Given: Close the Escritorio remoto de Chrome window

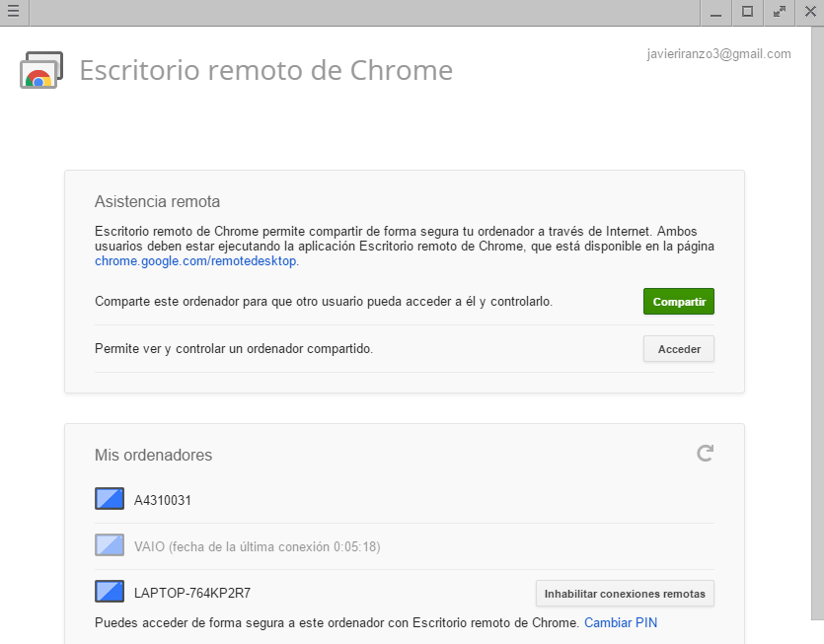Looking at the screenshot, I should click(810, 12).
